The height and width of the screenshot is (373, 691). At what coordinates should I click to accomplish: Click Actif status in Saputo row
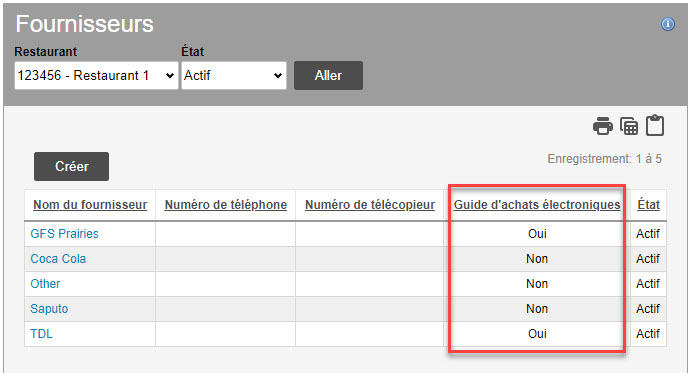[x=648, y=309]
